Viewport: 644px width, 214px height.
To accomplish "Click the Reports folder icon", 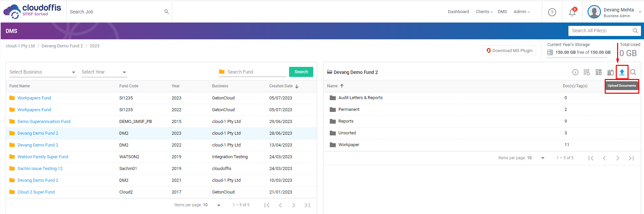I will pos(333,121).
